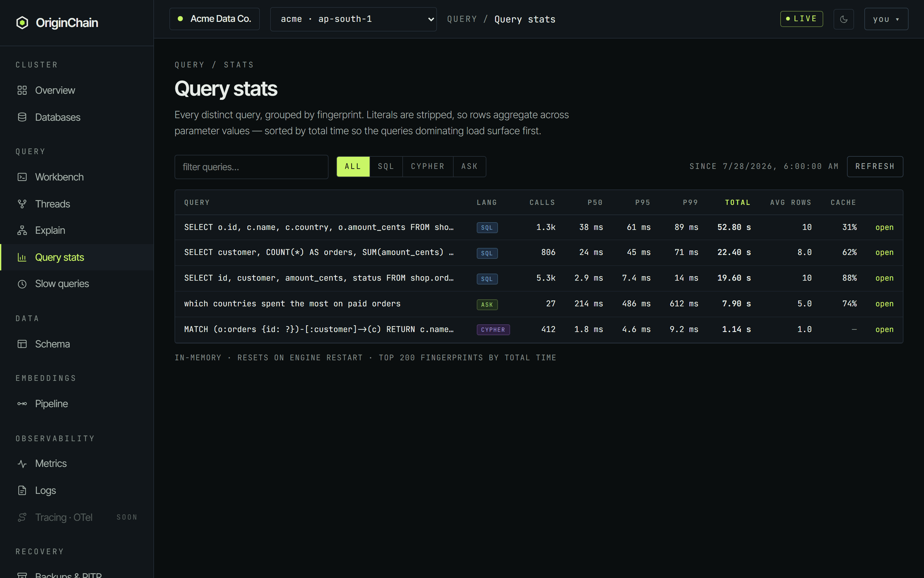Click the QUERY breadcrumb in the top bar

[x=462, y=19]
